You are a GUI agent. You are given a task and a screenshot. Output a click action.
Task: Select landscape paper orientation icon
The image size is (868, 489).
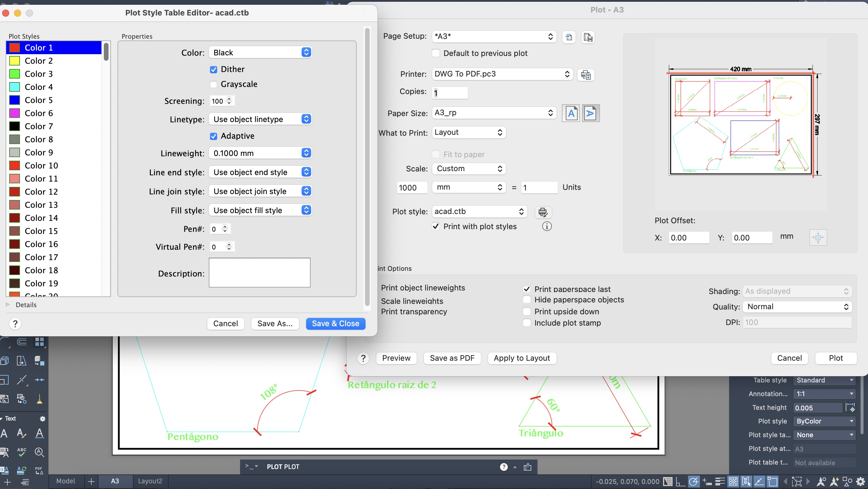(x=590, y=113)
